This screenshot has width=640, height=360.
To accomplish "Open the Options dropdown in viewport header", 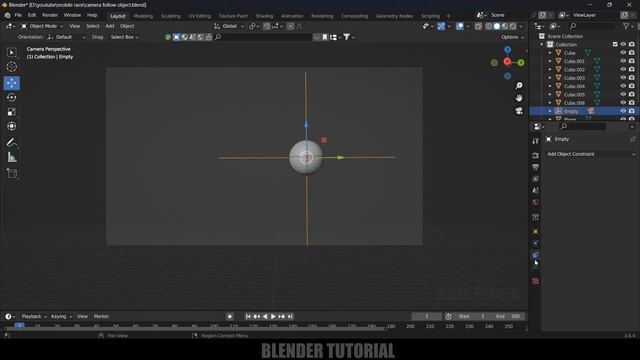I will 512,37.
